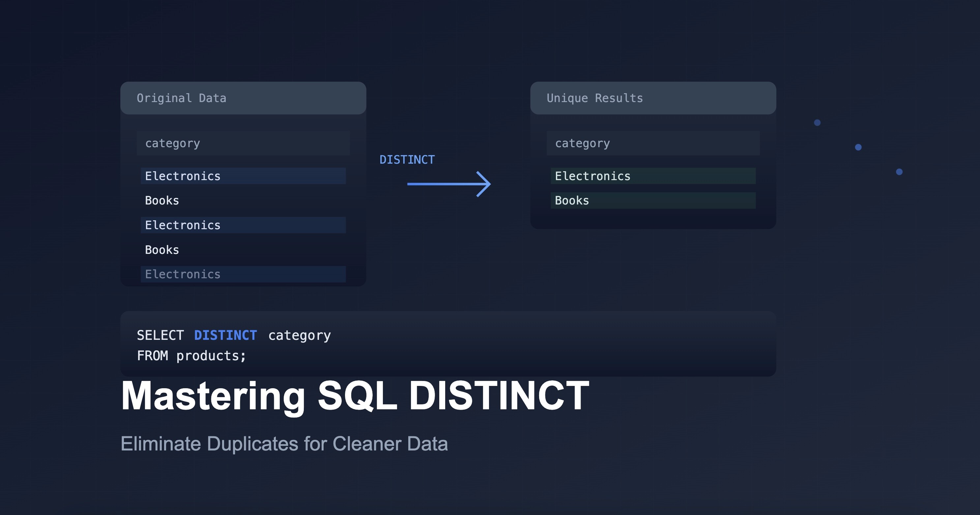
Task: Click the first 'Electronics' row in Original Data
Action: (x=243, y=176)
